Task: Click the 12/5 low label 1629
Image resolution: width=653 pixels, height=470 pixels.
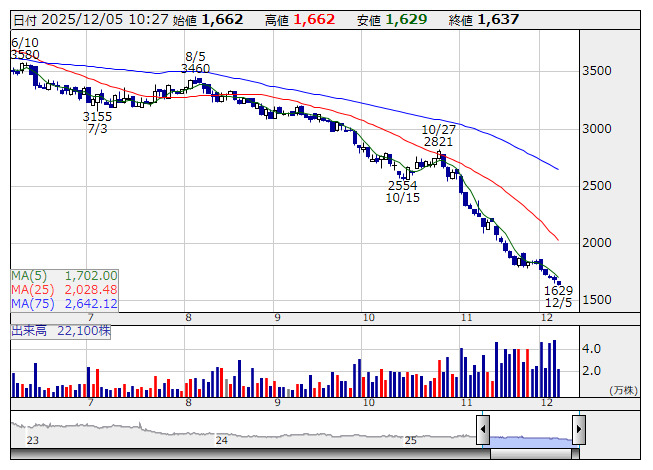Action: click(558, 290)
